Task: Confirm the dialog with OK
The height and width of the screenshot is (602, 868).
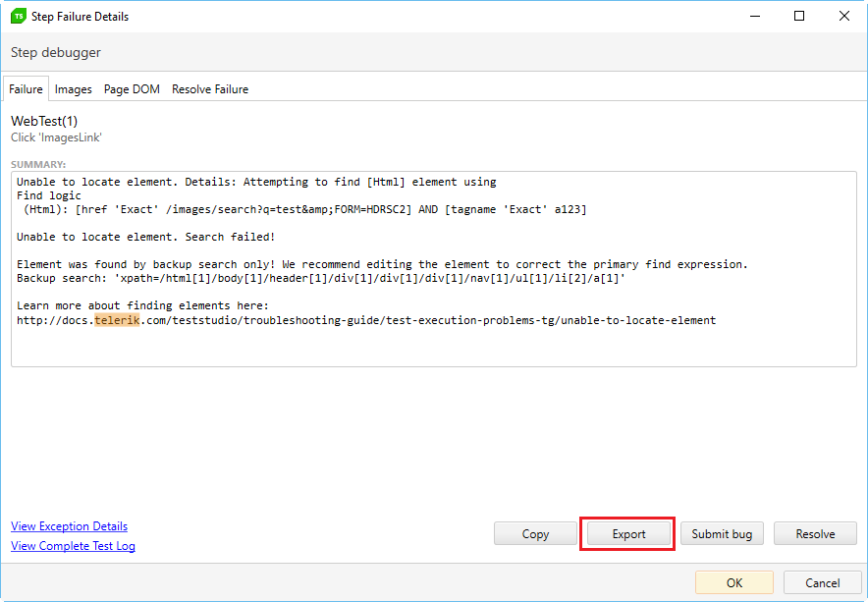Action: pos(733,582)
